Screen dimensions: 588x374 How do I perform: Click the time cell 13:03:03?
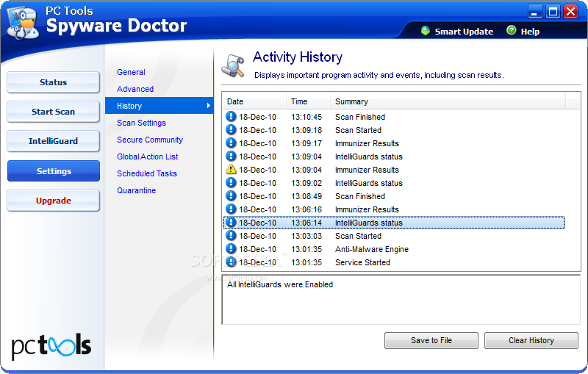coord(306,236)
